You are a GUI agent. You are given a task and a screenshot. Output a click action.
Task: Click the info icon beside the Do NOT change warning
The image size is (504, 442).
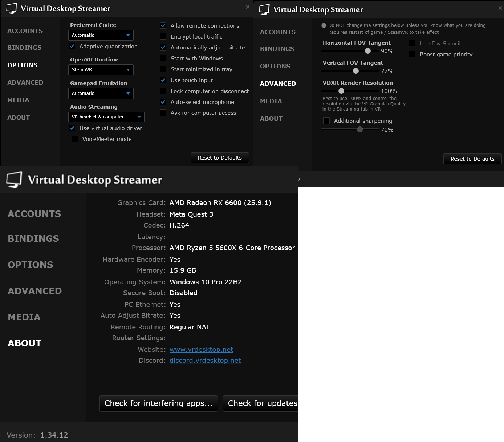click(324, 25)
